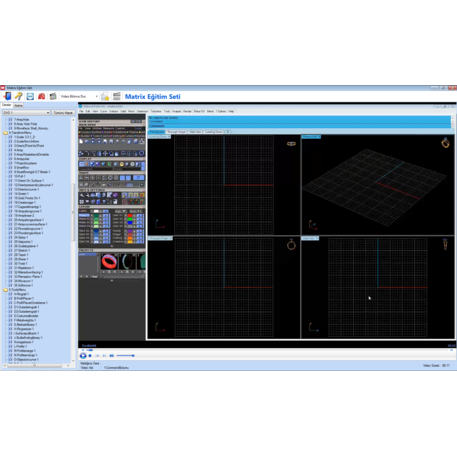Skip to the next video
Viewport: 457px width, 457px height.
tap(104, 356)
